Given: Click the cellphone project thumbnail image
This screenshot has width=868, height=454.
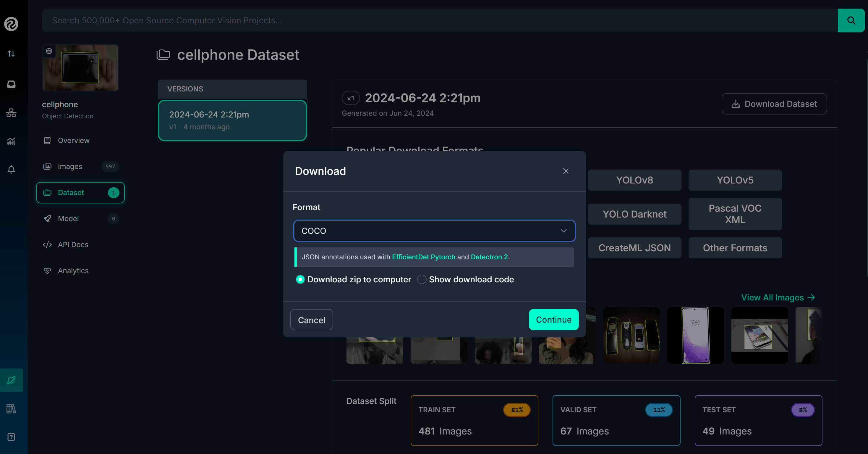Looking at the screenshot, I should (x=80, y=68).
